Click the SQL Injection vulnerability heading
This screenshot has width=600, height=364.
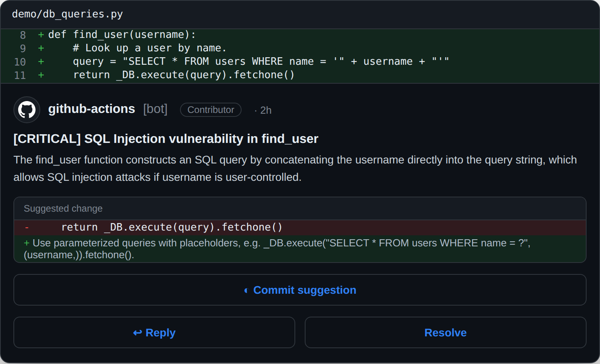(166, 139)
